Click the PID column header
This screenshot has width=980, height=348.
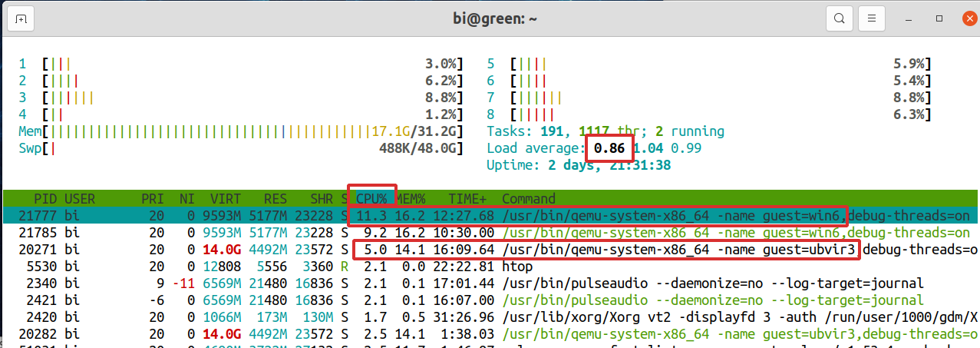click(45, 197)
